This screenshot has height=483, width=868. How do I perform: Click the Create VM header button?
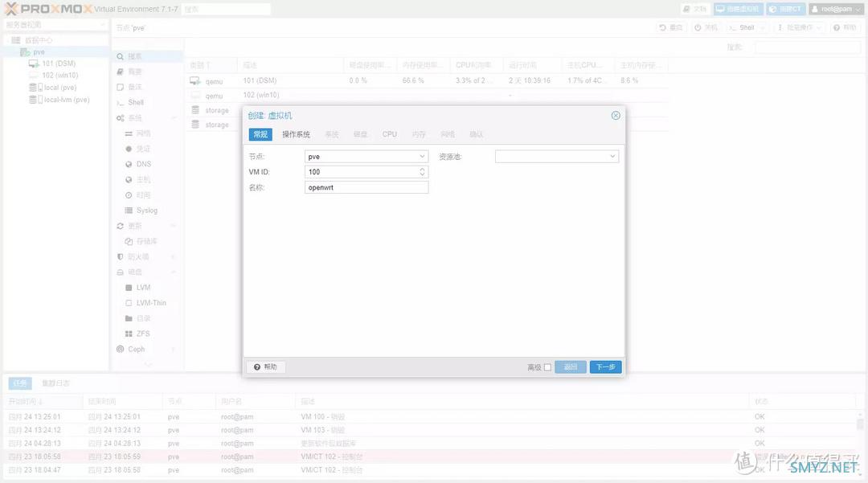739,10
